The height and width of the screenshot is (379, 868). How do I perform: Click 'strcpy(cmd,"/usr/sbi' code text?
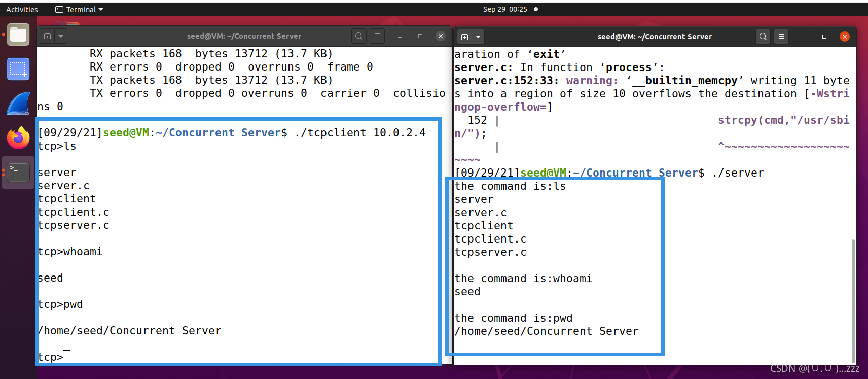[x=784, y=120]
